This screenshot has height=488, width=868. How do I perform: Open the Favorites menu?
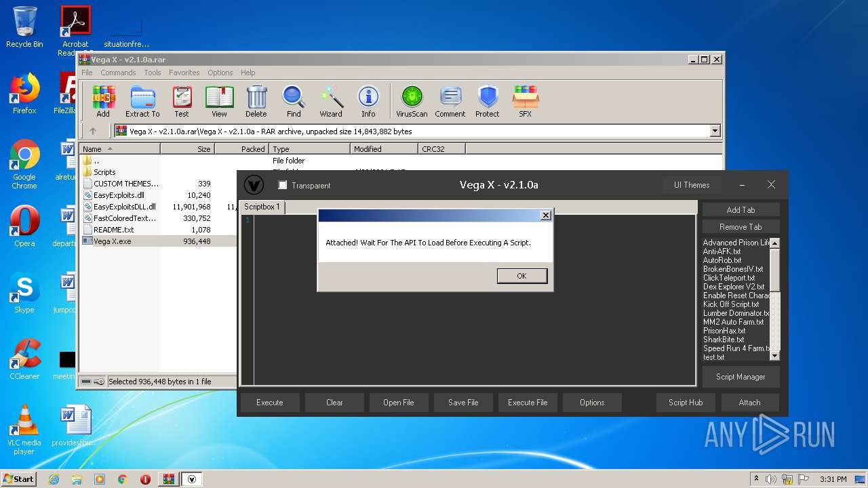pyautogui.click(x=184, y=73)
